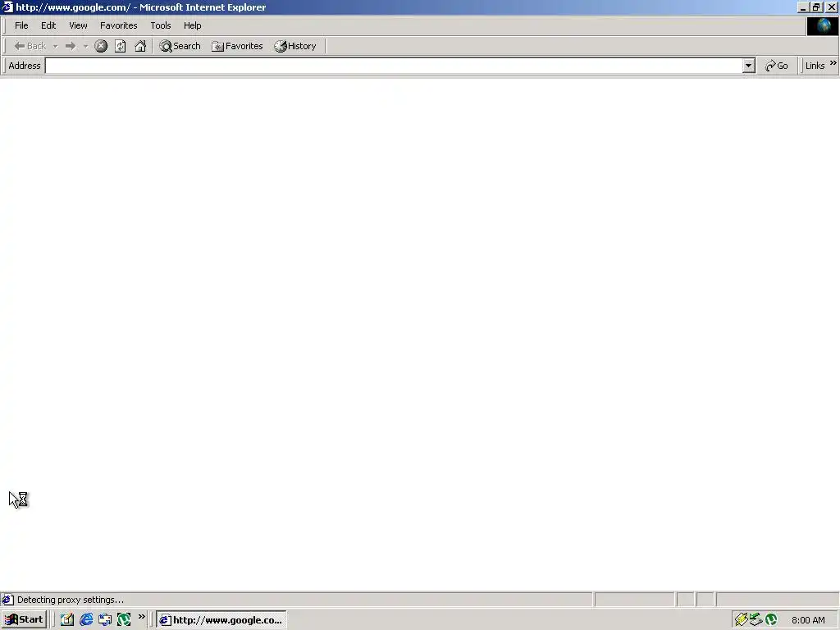Launch Internet Explorer from quick launch

[86, 620]
